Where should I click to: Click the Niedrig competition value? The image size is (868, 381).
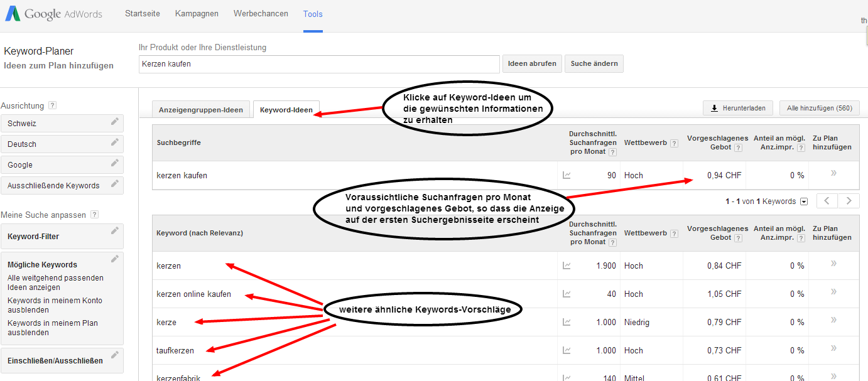[x=637, y=322]
